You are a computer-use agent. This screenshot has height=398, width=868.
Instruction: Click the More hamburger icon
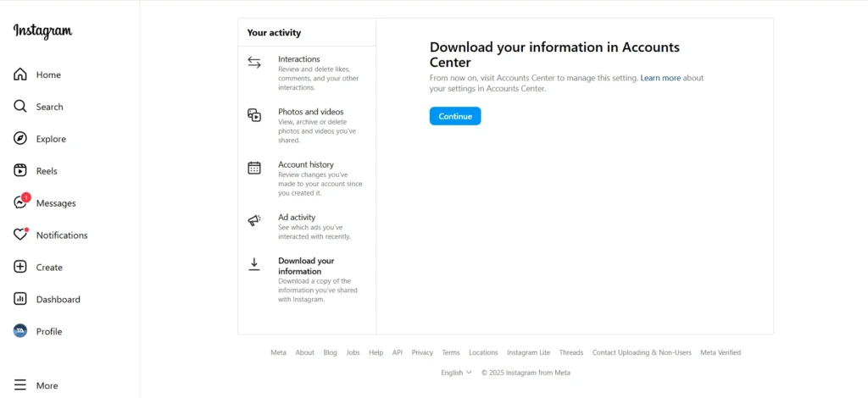[20, 384]
